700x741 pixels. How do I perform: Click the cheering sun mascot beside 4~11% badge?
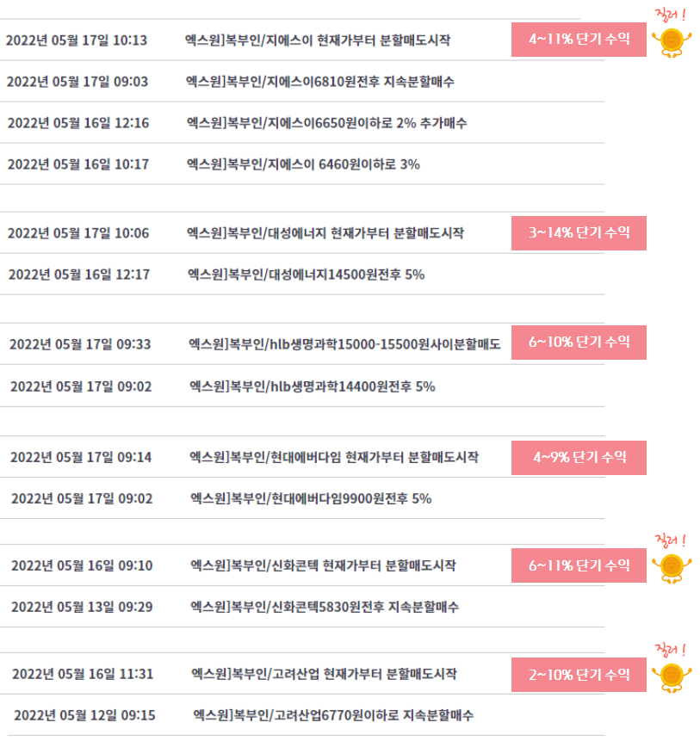pos(672,42)
